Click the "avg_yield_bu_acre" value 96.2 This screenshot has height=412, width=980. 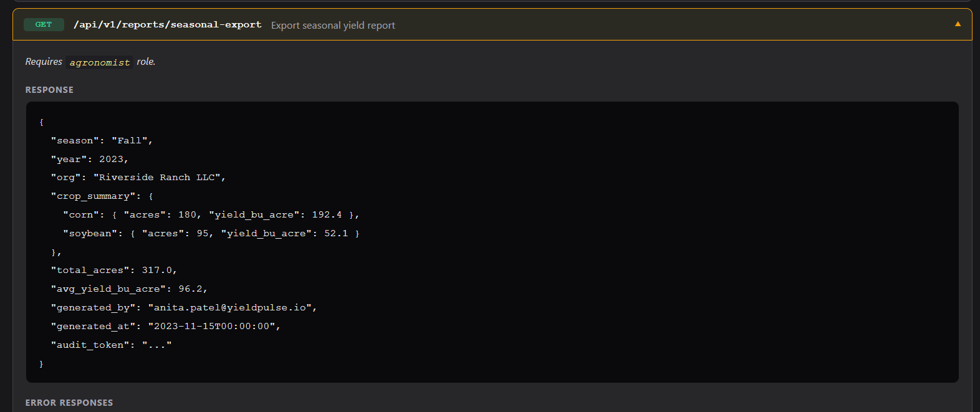tap(191, 289)
